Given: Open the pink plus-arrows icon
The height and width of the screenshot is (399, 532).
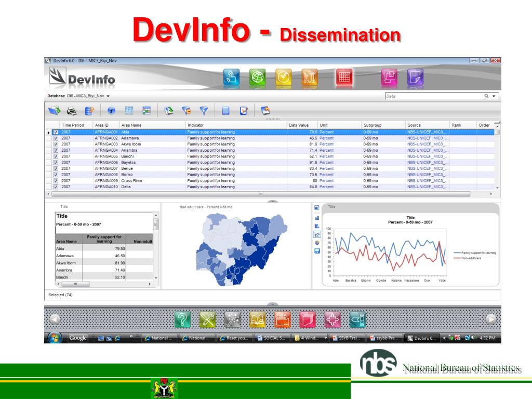Looking at the screenshot, I should [x=332, y=320].
